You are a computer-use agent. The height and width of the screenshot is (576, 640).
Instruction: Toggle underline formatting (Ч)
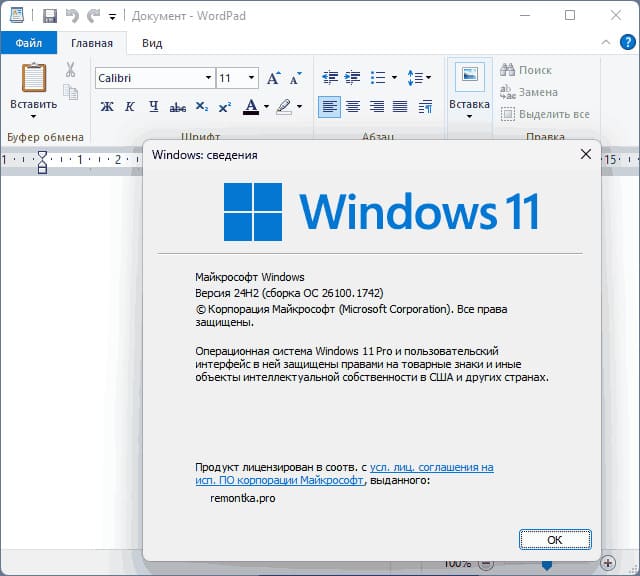(x=153, y=107)
